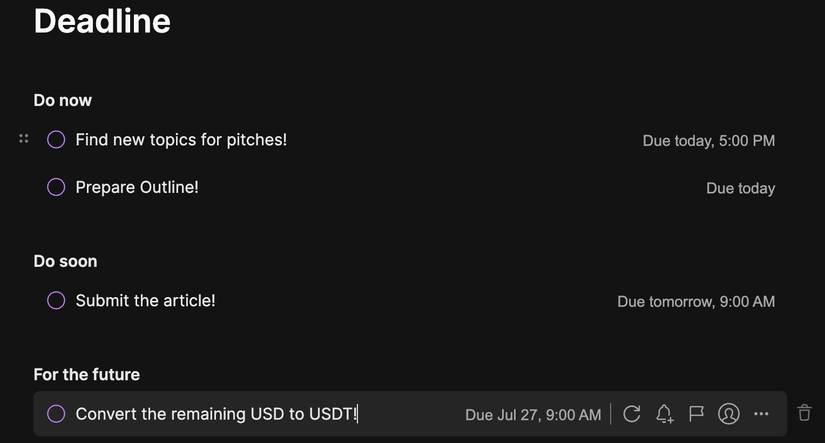
Task: Click the repeat task circular arrow icon
Action: [631, 414]
